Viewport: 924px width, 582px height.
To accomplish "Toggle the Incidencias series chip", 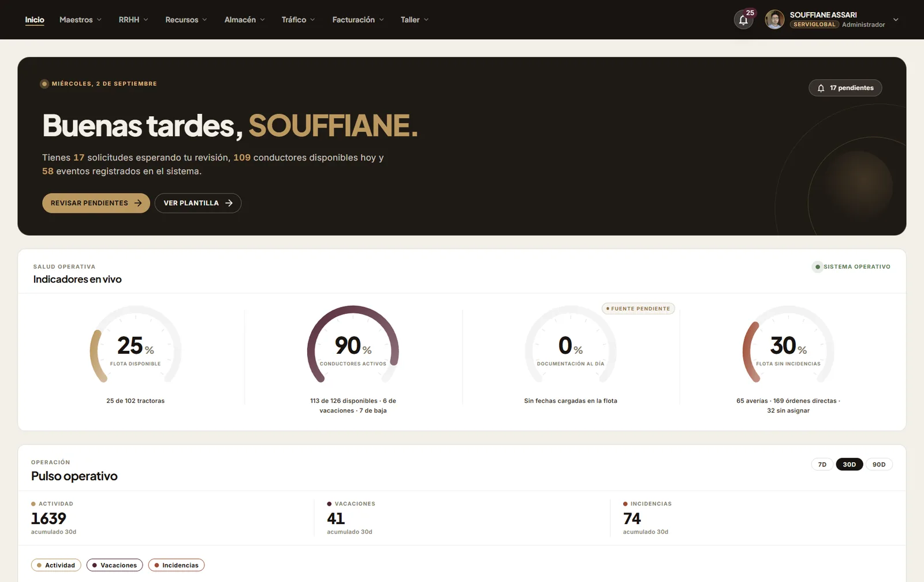I will (176, 565).
